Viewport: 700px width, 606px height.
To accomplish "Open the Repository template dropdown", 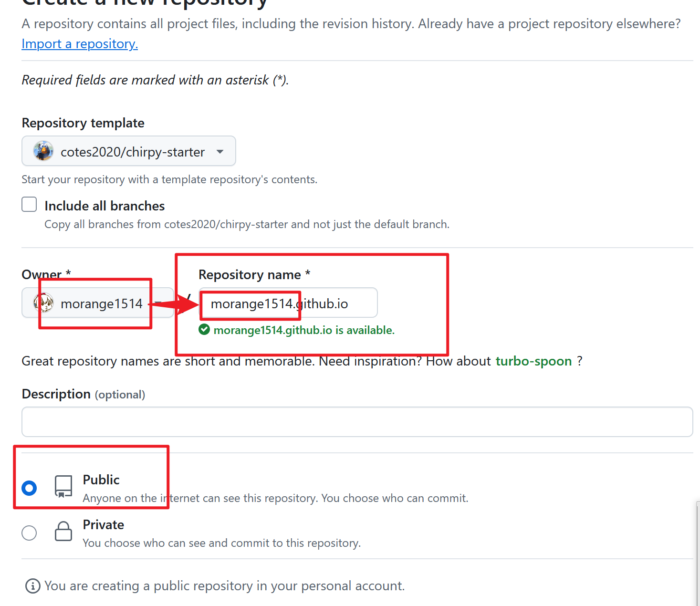I will coord(129,151).
